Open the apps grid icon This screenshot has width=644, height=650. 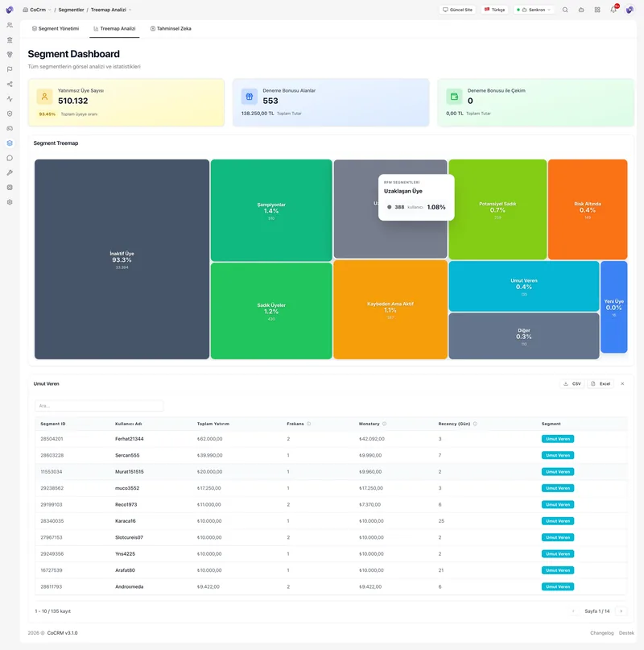click(597, 10)
